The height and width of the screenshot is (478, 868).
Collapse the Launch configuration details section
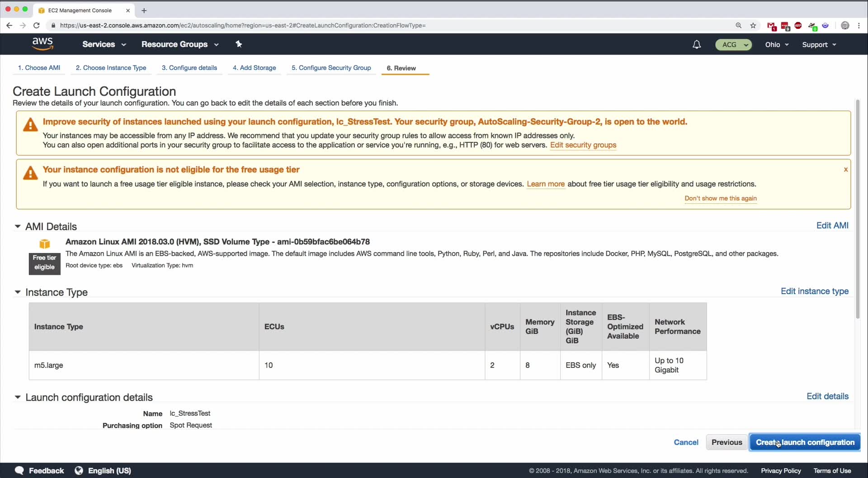(18, 397)
